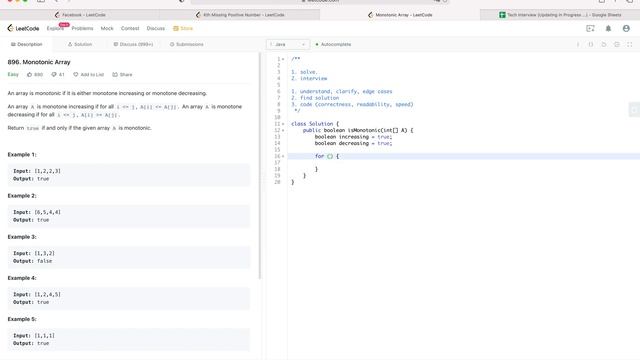Click the for loop line in editor
This screenshot has height=360, width=640.
pyautogui.click(x=464, y=156)
